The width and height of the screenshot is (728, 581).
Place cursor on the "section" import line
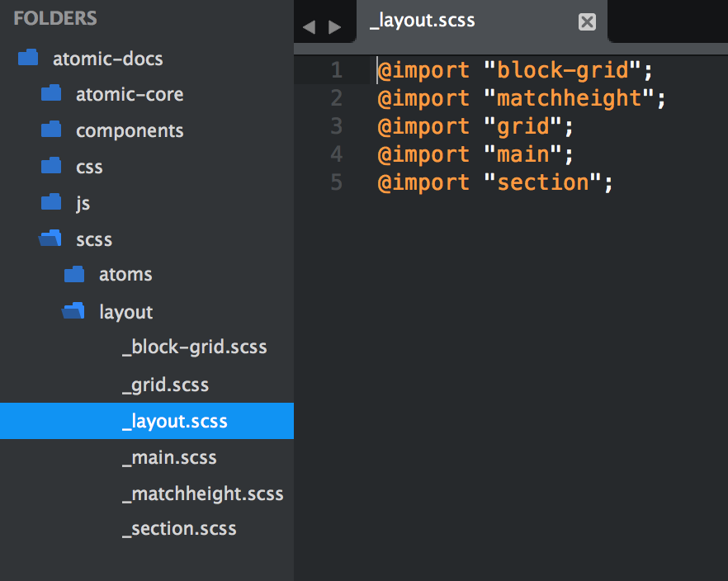[x=495, y=182]
